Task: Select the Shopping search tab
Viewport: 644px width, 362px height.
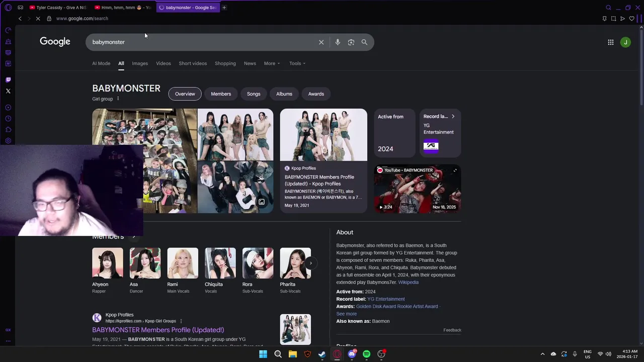Action: click(225, 63)
